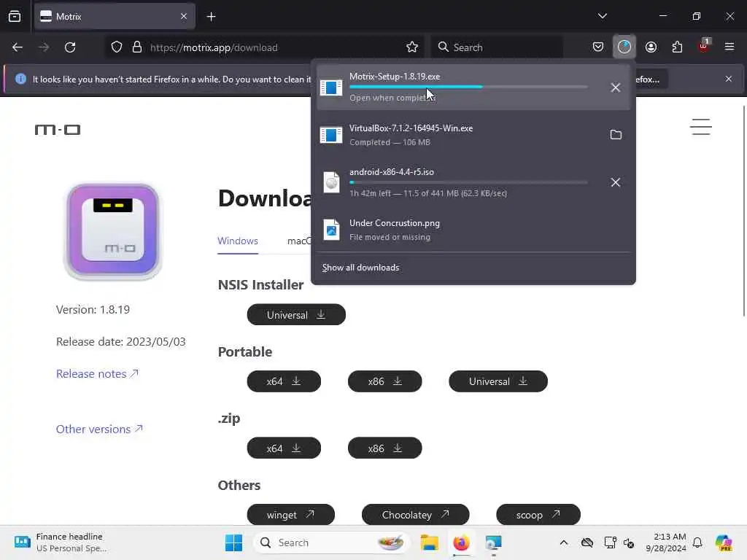747x560 pixels.
Task: Open the Firefox application hamburger menu
Action: point(729,47)
